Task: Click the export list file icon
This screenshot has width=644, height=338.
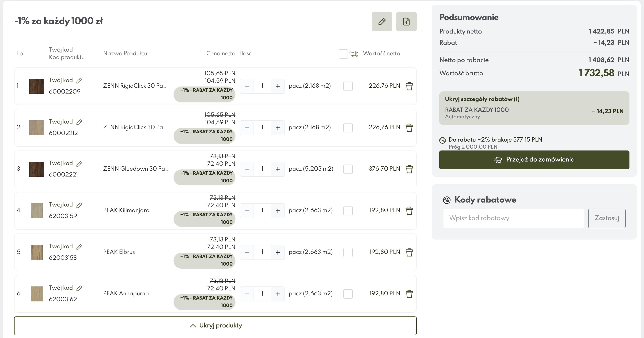Action: click(x=406, y=22)
